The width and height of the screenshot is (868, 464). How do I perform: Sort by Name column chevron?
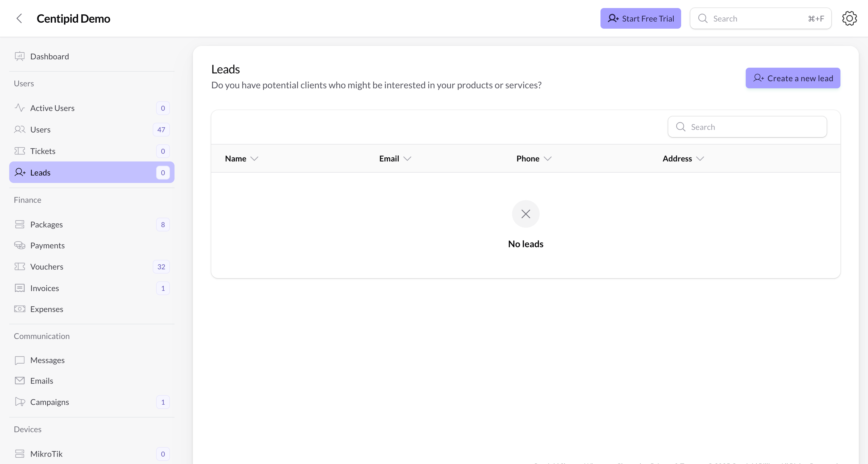(x=254, y=159)
